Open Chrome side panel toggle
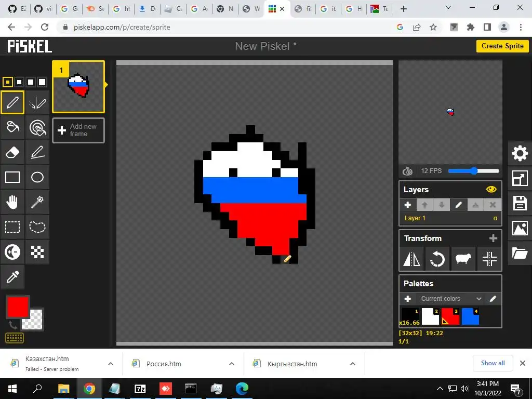 click(x=487, y=27)
